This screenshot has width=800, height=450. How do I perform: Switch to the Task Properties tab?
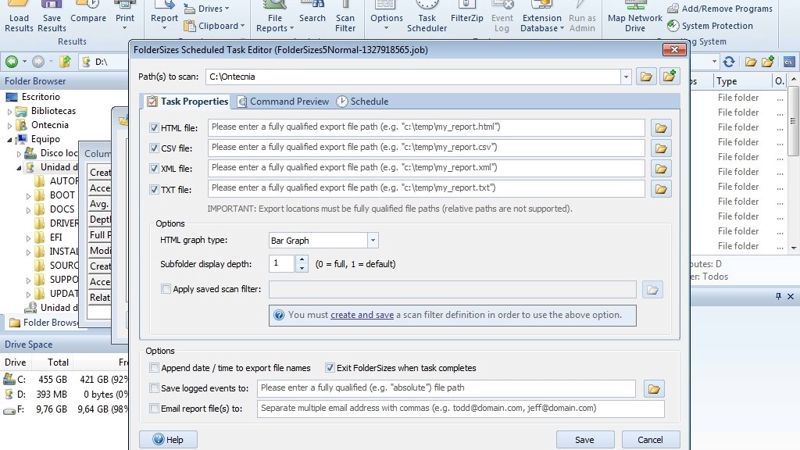pyautogui.click(x=187, y=102)
